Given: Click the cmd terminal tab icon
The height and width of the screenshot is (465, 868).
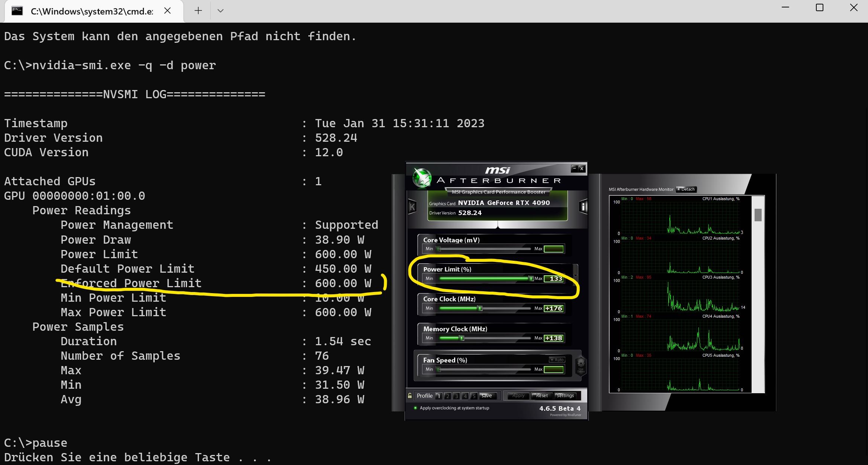Looking at the screenshot, I should pyautogui.click(x=17, y=11).
